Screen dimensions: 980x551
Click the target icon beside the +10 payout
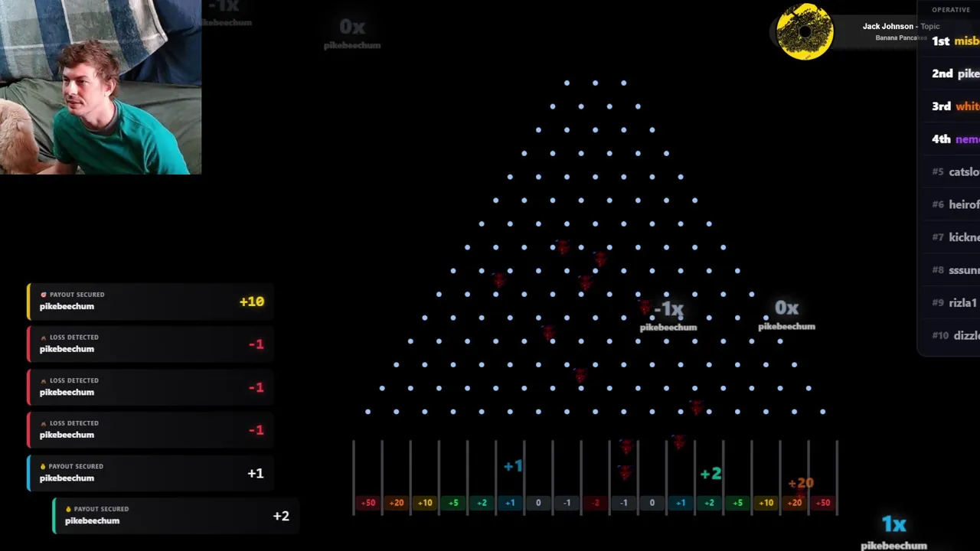(44, 295)
